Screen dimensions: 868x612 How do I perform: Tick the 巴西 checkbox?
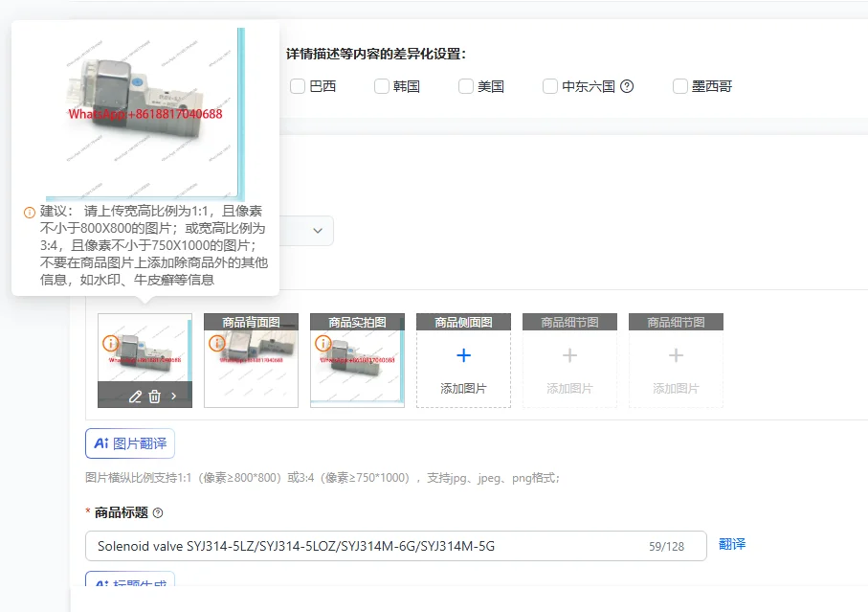[298, 86]
